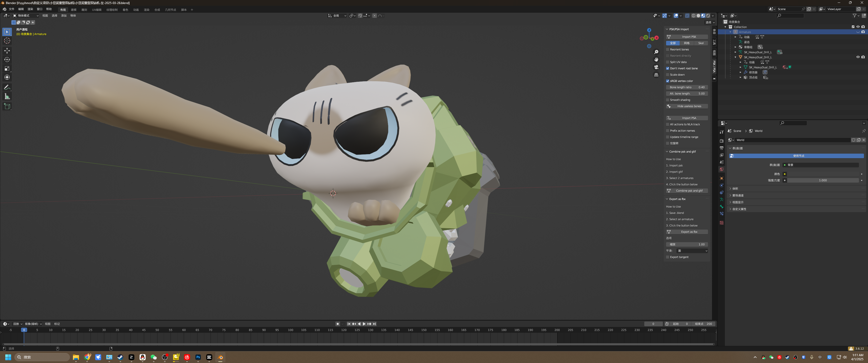Click the jump to end playback button
The image size is (868, 363).
coord(374,324)
